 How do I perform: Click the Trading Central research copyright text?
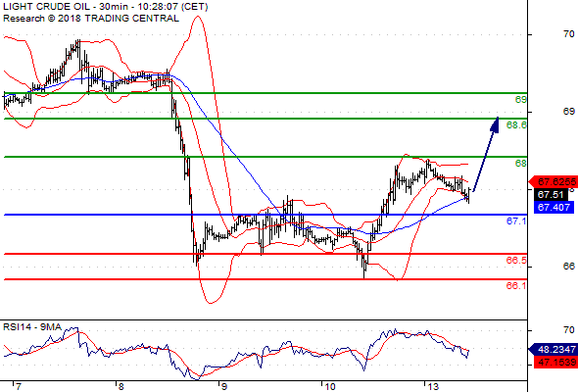point(91,19)
